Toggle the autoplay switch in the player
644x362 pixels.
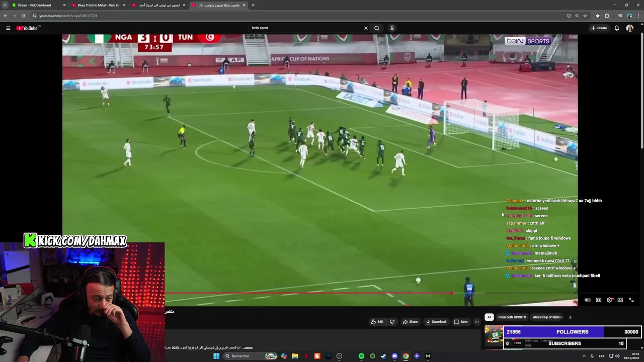click(x=588, y=300)
